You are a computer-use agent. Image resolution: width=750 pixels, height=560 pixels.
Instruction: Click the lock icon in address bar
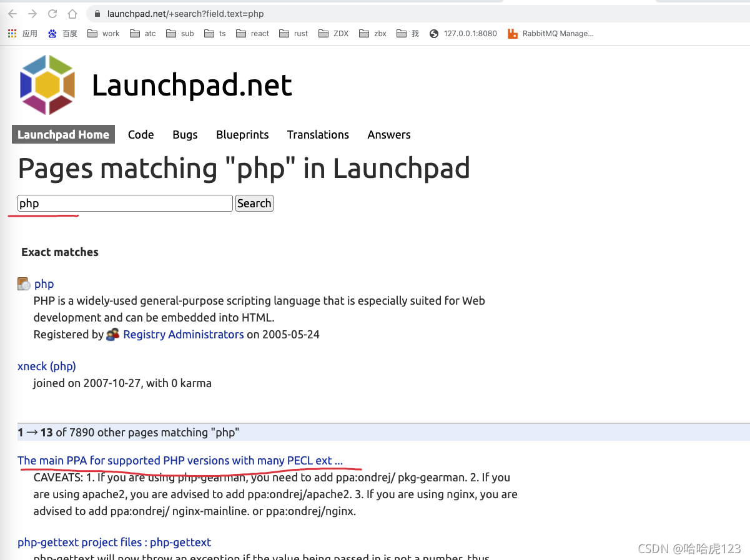(x=97, y=14)
